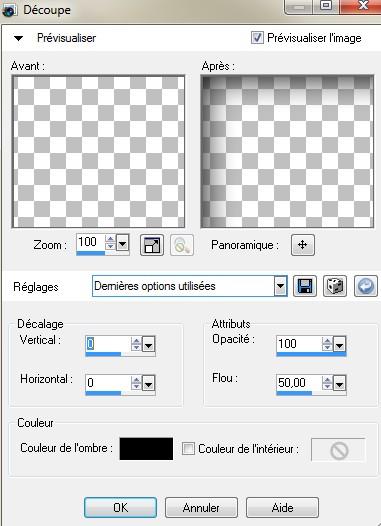The height and width of the screenshot is (526, 381).
Task: Click the Zoom value field
Action: click(x=91, y=242)
